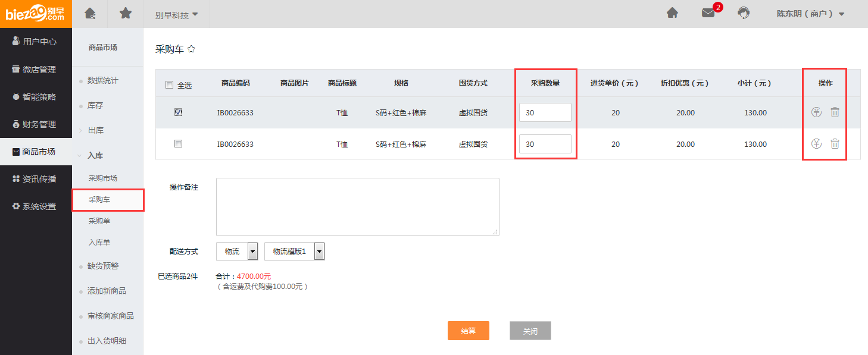This screenshot has width=868, height=355.
Task: Delete the first cart row via trash icon
Action: [x=835, y=112]
